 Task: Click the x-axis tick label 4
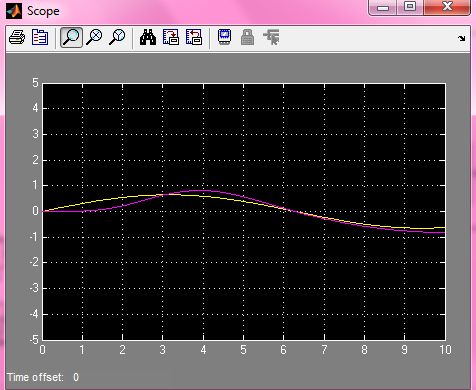pos(203,350)
